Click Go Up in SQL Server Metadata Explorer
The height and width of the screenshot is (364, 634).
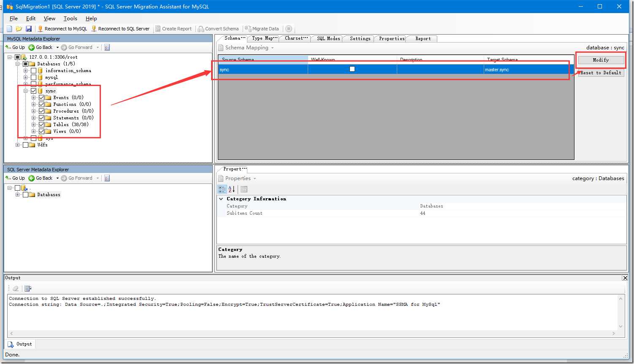[x=15, y=178]
